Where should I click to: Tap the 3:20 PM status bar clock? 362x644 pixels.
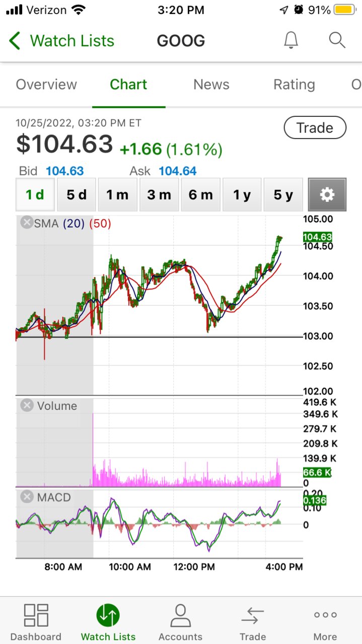click(x=181, y=10)
